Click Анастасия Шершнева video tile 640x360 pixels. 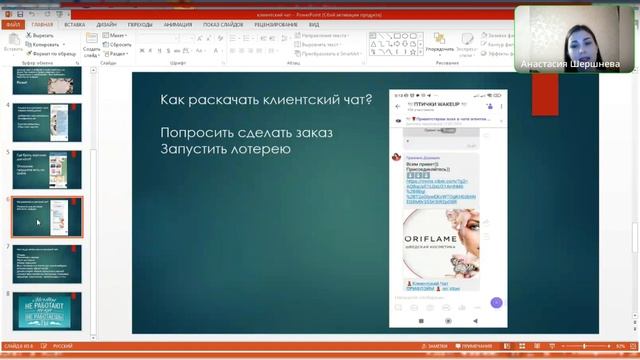click(575, 40)
